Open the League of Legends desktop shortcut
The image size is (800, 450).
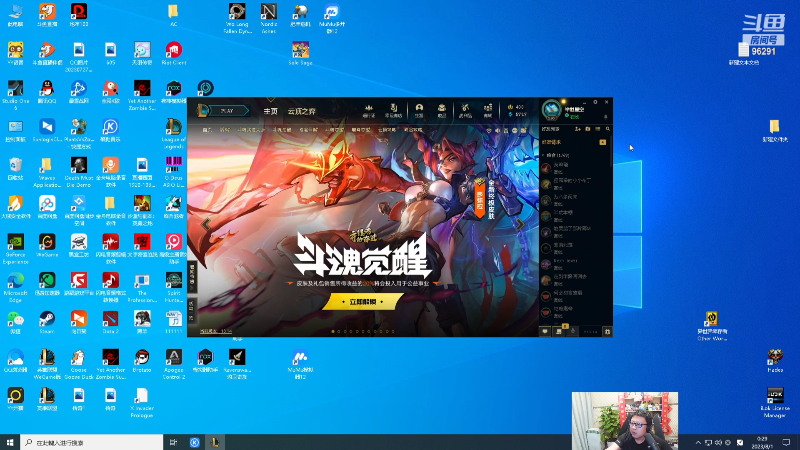click(x=173, y=133)
